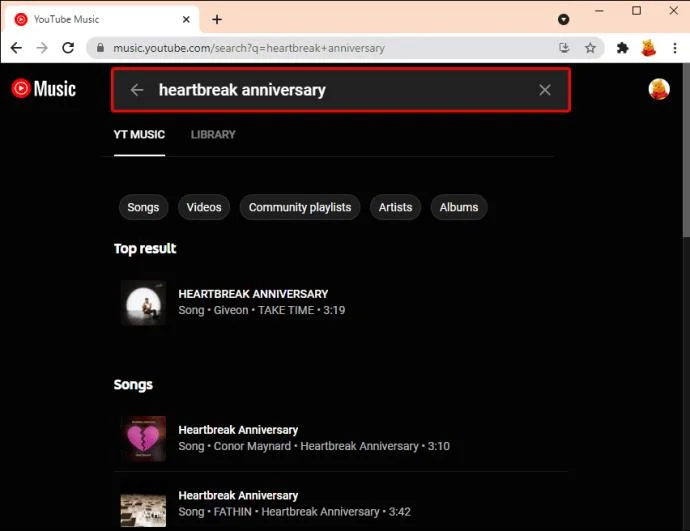This screenshot has height=531, width=690.
Task: Click the padlock site info icon
Action: point(100,48)
